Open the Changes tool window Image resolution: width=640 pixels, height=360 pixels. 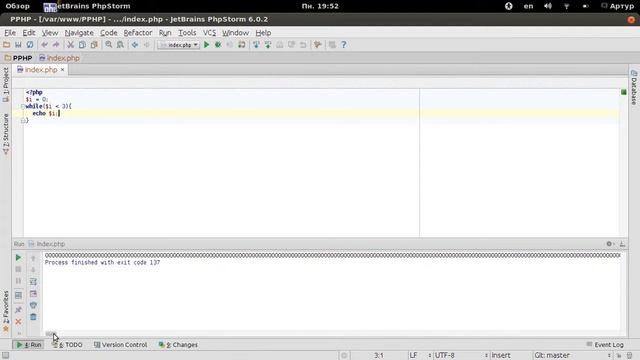[x=178, y=345]
